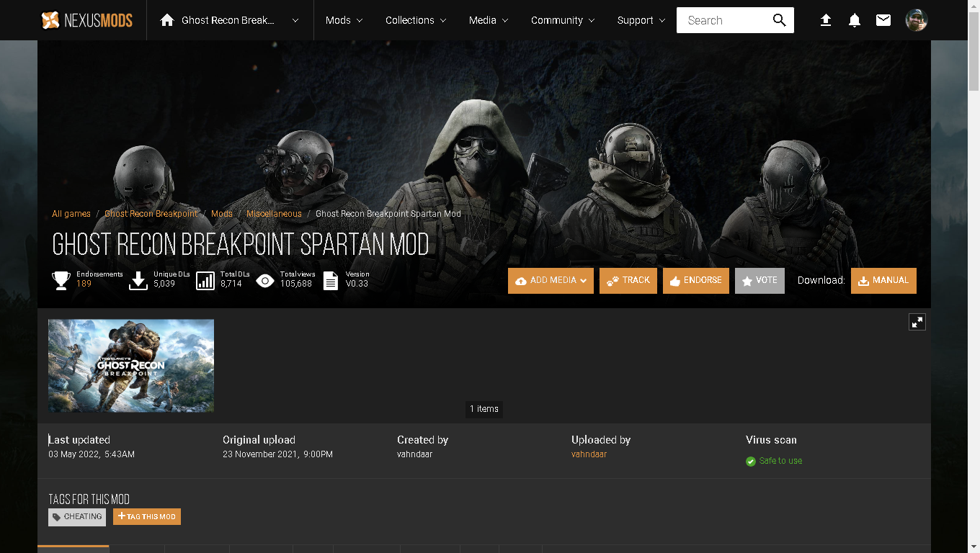The image size is (980, 553).
Task: Click the Safe to use status text
Action: click(780, 461)
